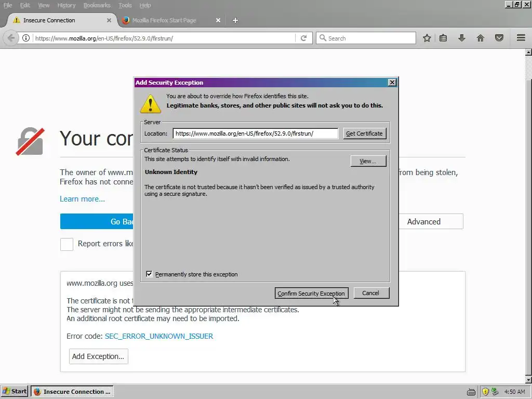Viewport: 532px width, 399px height.
Task: Switch to Insecure Connection tab
Action: click(61, 20)
